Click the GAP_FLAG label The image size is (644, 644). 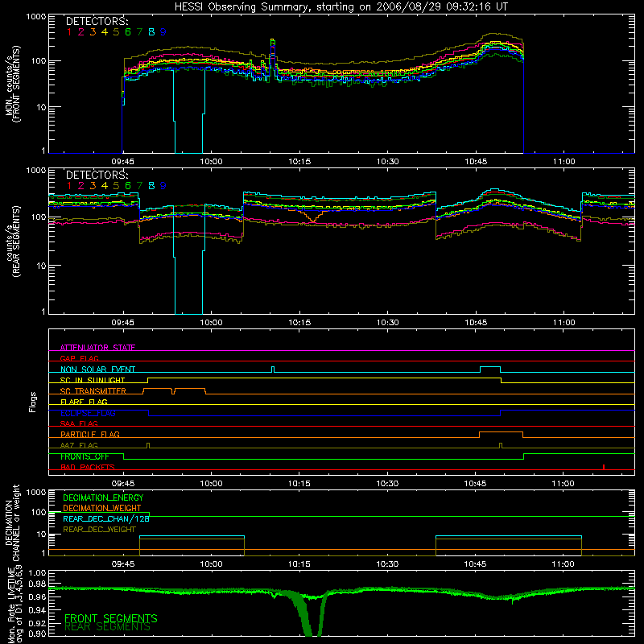pyautogui.click(x=79, y=358)
